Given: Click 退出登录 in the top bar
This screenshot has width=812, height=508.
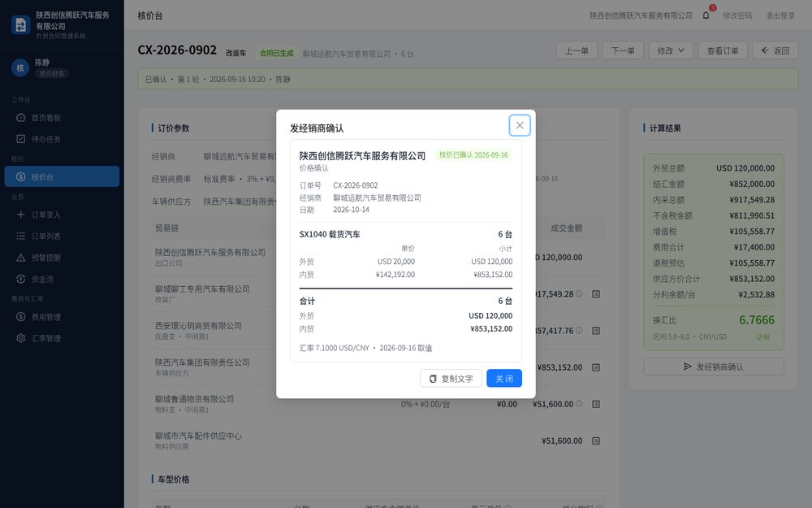Looking at the screenshot, I should [x=780, y=15].
